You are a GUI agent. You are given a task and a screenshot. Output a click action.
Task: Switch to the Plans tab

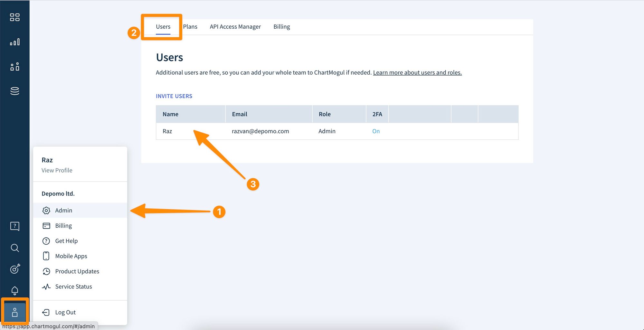(190, 26)
